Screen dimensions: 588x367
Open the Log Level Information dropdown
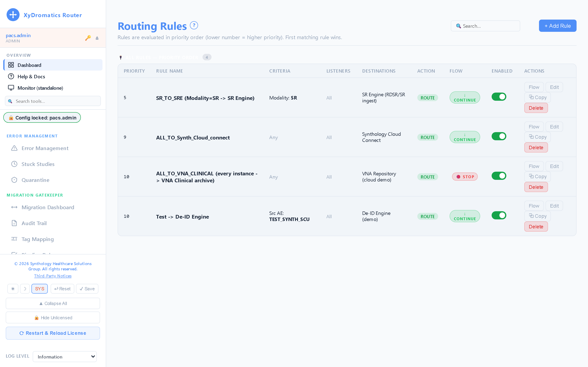coord(65,357)
